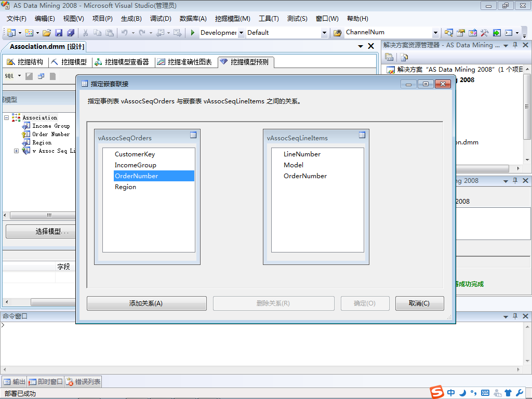Switch to the 挖掘准确性图表 tab

click(x=185, y=62)
